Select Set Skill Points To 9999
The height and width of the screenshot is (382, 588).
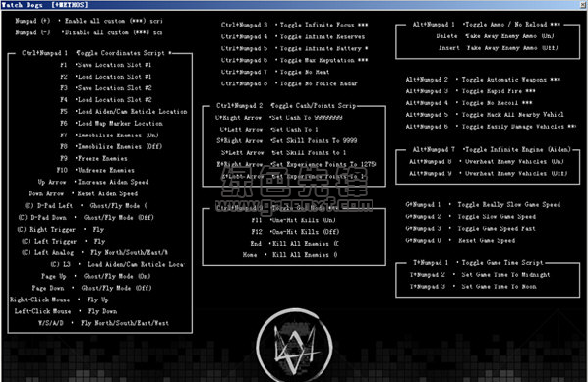click(x=286, y=140)
